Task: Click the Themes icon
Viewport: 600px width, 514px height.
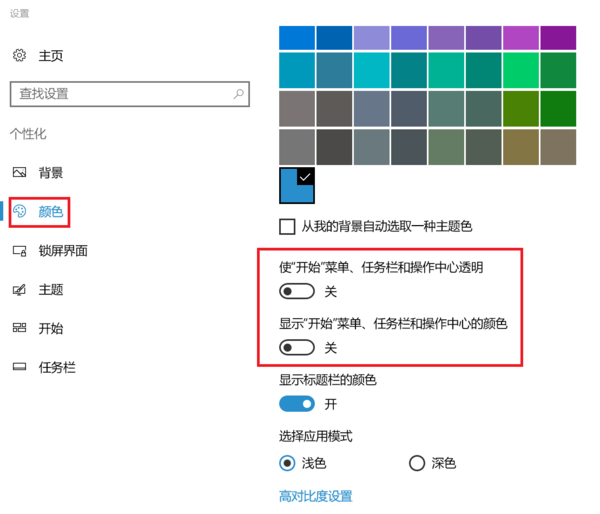Action: point(19,290)
